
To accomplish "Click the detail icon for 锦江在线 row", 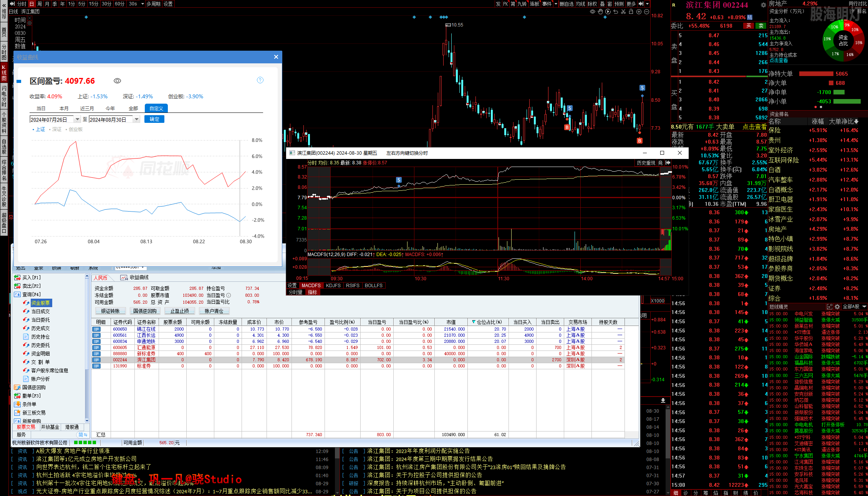I will tap(96, 329).
